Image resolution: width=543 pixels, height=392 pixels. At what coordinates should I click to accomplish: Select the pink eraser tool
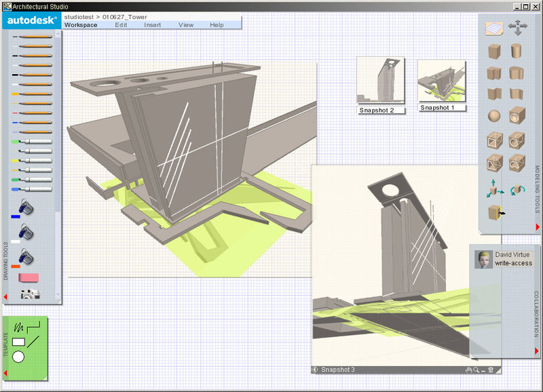click(x=29, y=277)
